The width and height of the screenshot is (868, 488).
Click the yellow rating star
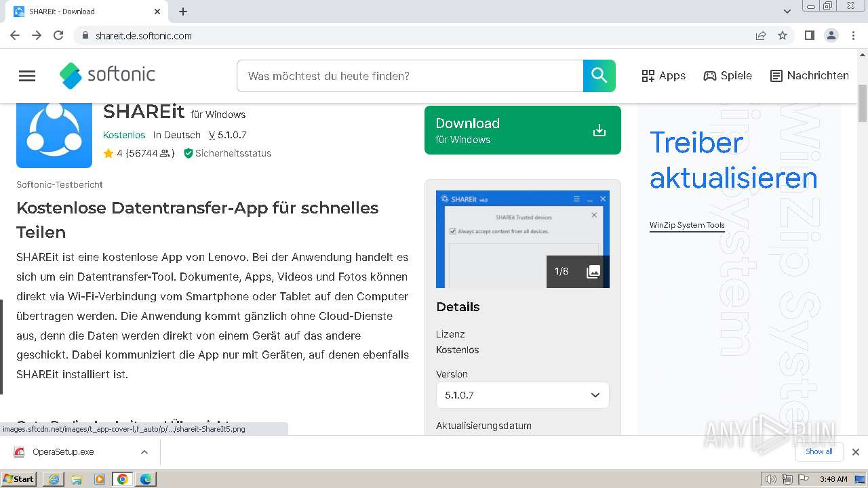(x=108, y=153)
